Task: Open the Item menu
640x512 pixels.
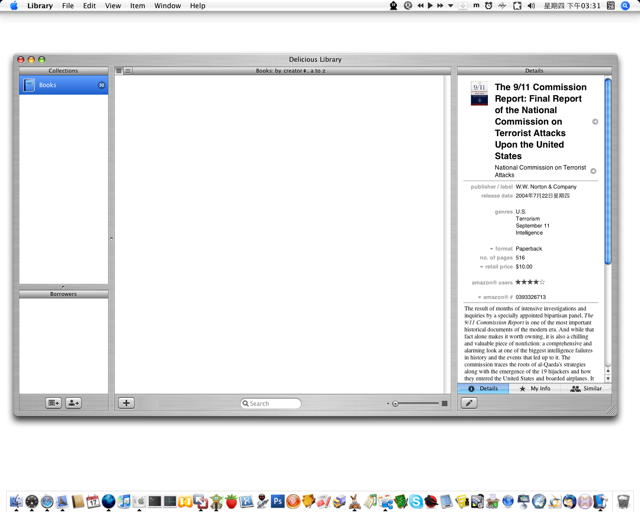Action: point(138,6)
